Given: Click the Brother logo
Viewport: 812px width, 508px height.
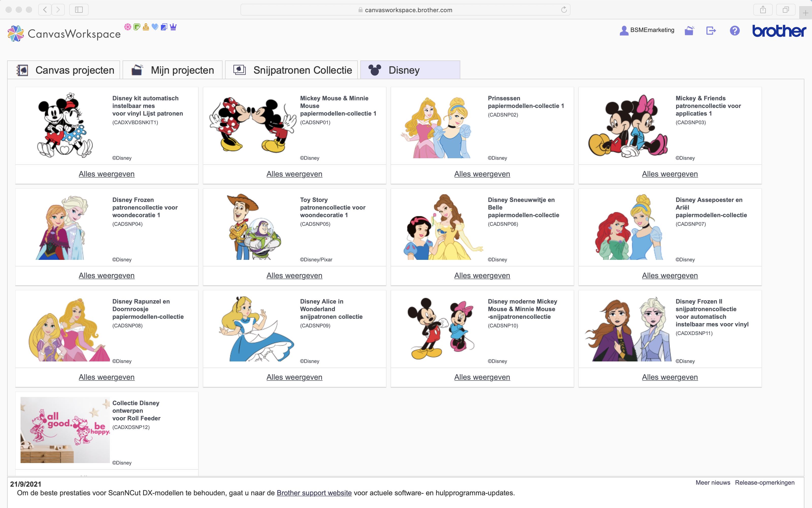Looking at the screenshot, I should click(779, 31).
